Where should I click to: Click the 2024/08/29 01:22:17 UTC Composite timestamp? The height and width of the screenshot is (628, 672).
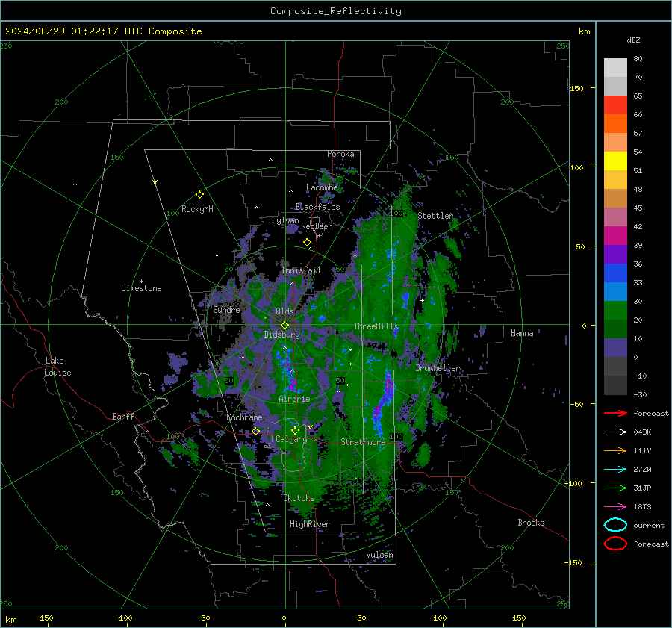[x=103, y=31]
